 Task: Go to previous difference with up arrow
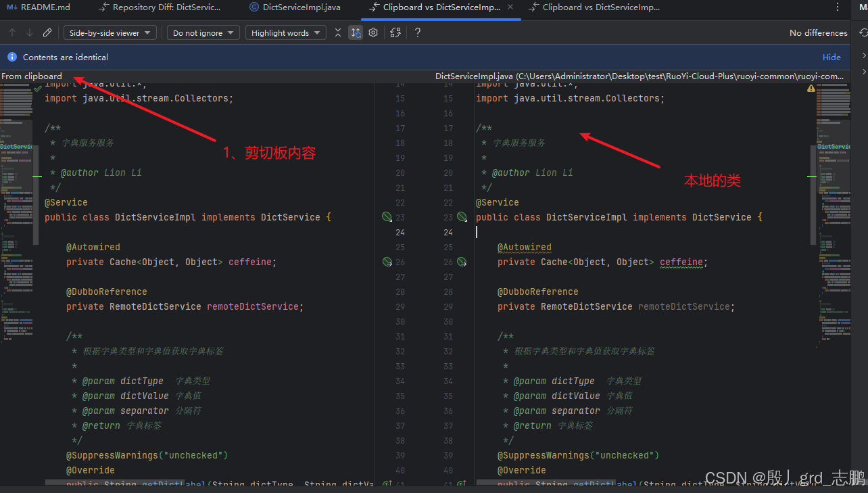12,32
